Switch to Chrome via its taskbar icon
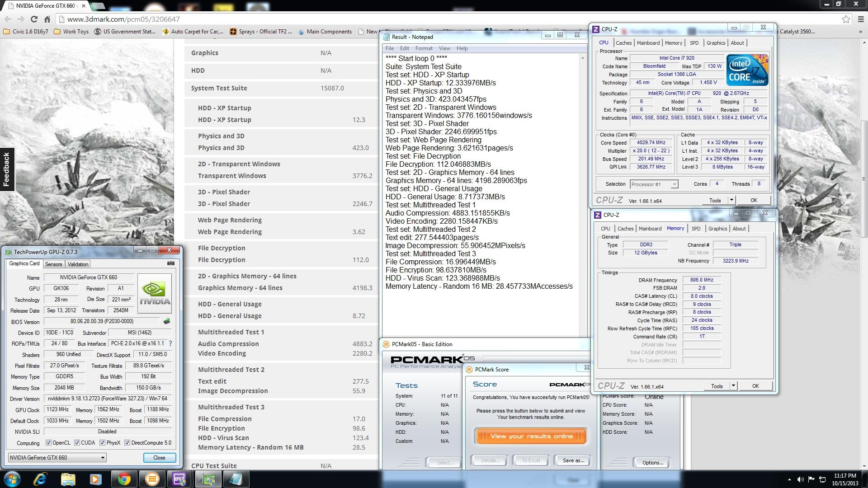 click(x=124, y=479)
